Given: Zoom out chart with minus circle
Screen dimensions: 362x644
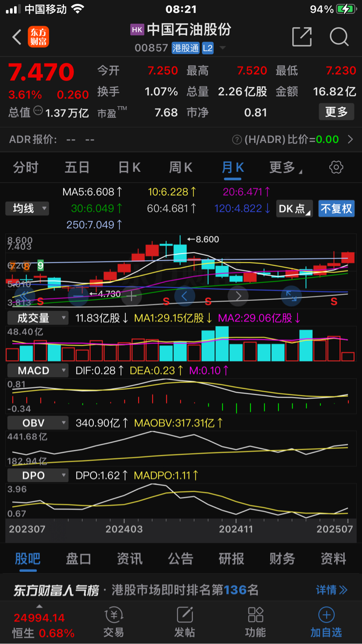Looking at the screenshot, I should 78,296.
